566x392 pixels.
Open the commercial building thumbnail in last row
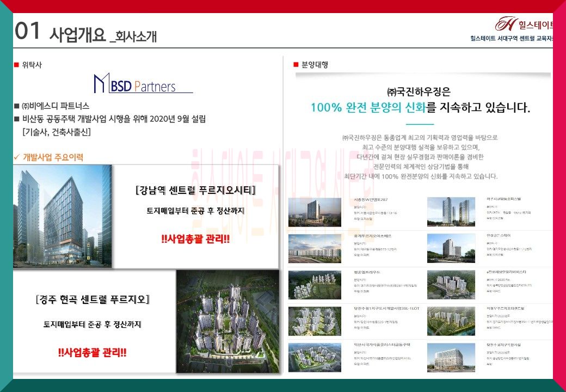click(x=451, y=357)
